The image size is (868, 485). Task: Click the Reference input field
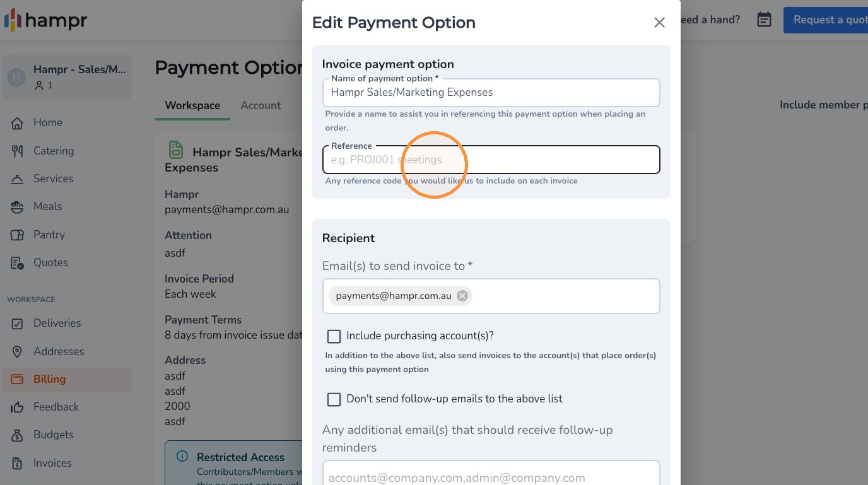pyautogui.click(x=491, y=160)
